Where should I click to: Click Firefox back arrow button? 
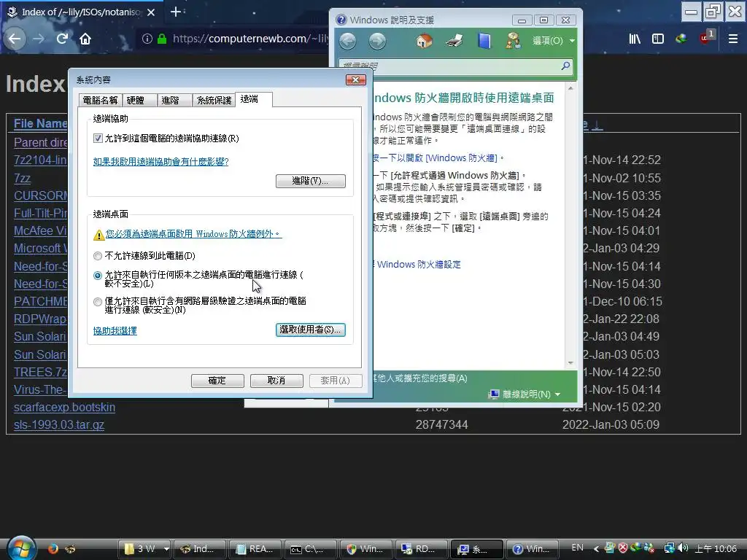tap(15, 39)
